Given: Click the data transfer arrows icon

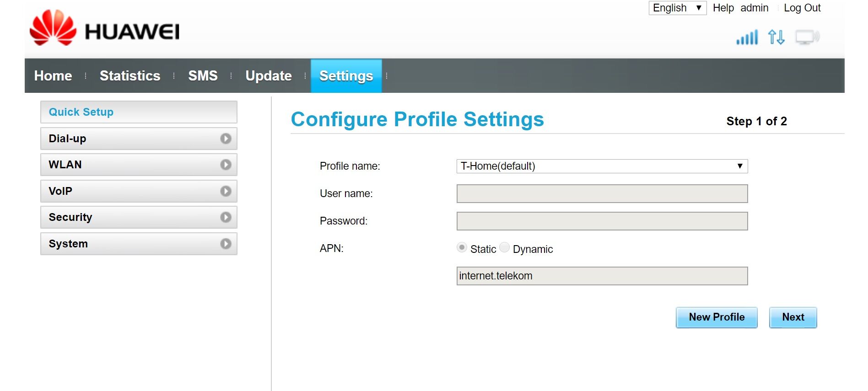Looking at the screenshot, I should (776, 37).
